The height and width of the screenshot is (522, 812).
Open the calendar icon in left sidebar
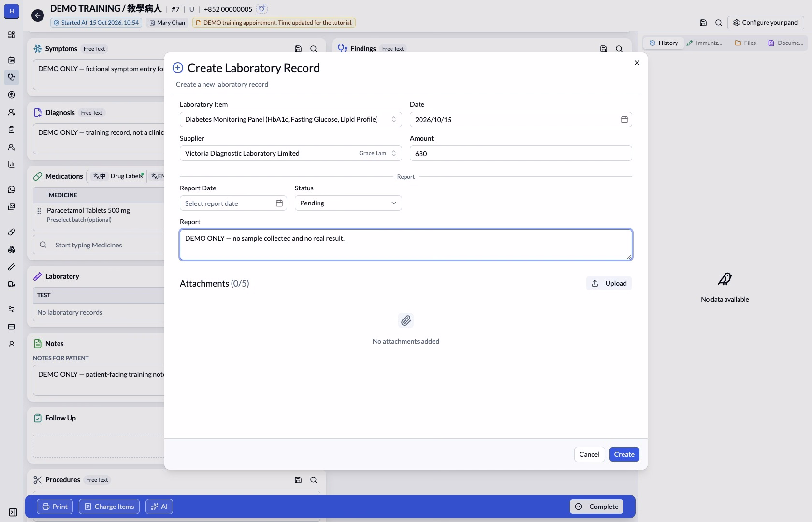12,60
